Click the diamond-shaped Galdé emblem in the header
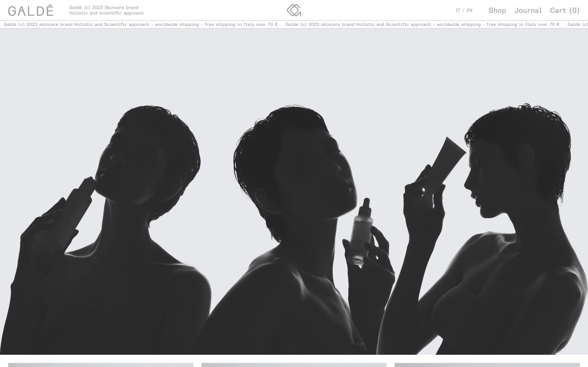588x367 pixels. tap(294, 10)
